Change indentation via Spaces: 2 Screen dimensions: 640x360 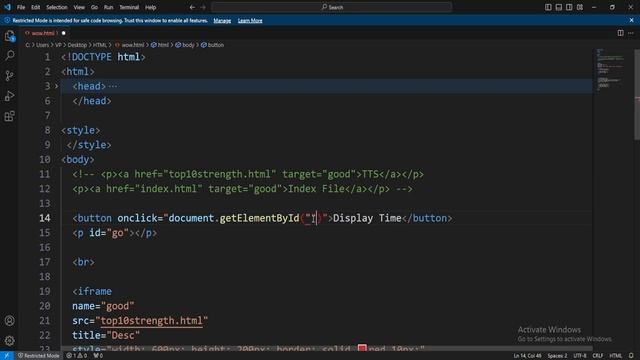tap(557, 356)
